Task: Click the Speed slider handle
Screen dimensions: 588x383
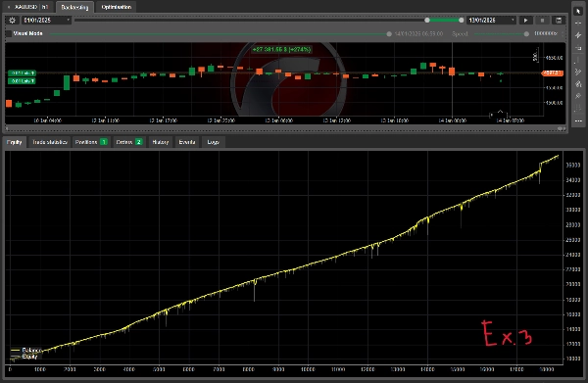Action: pos(526,34)
